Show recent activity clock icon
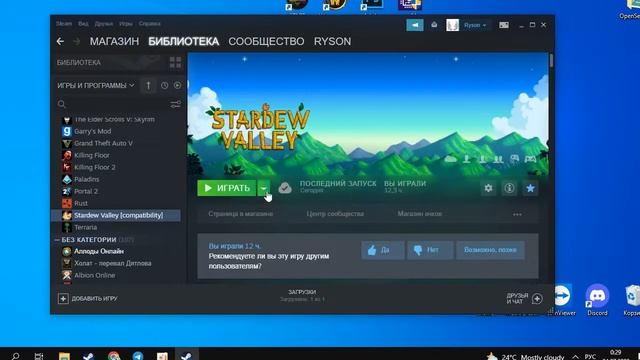 (x=164, y=85)
